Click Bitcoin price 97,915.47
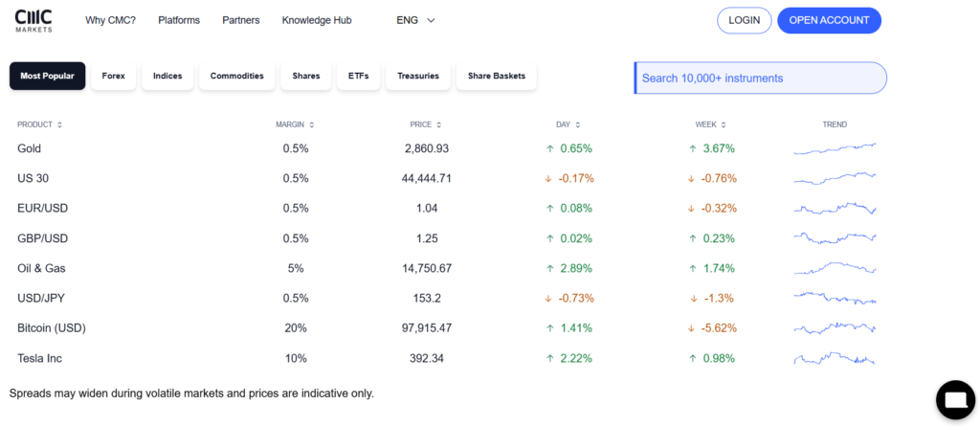This screenshot has height=427, width=980. tap(427, 327)
